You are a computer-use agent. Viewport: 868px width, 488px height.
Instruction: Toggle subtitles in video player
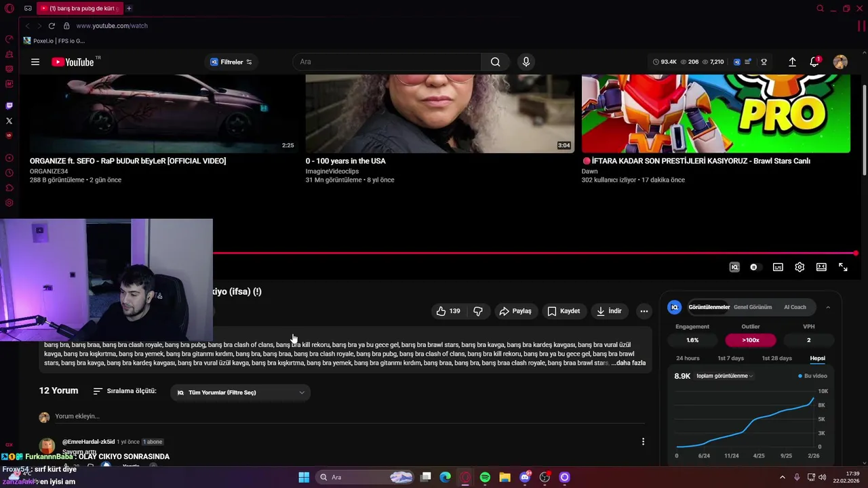778,267
